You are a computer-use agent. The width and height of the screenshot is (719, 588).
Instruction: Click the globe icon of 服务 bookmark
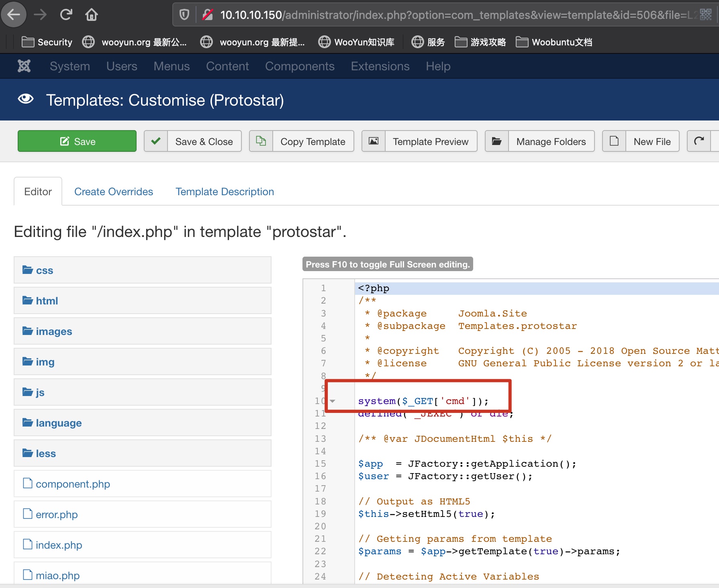pyautogui.click(x=417, y=42)
